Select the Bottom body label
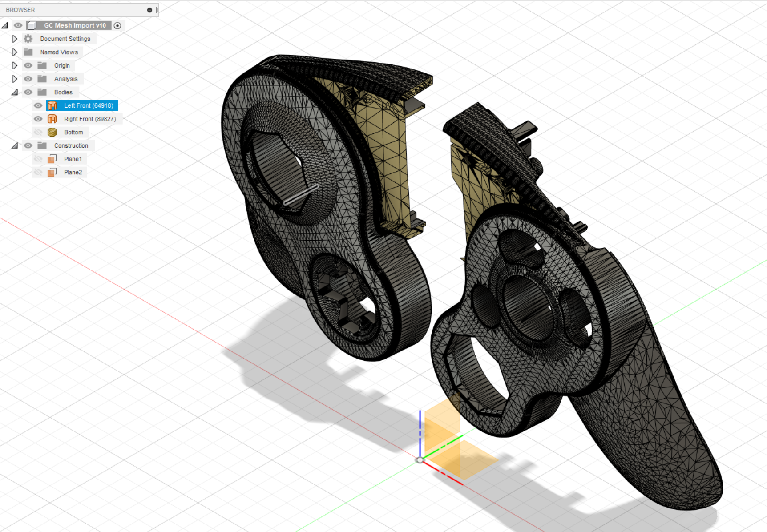This screenshot has width=767, height=532. (73, 132)
